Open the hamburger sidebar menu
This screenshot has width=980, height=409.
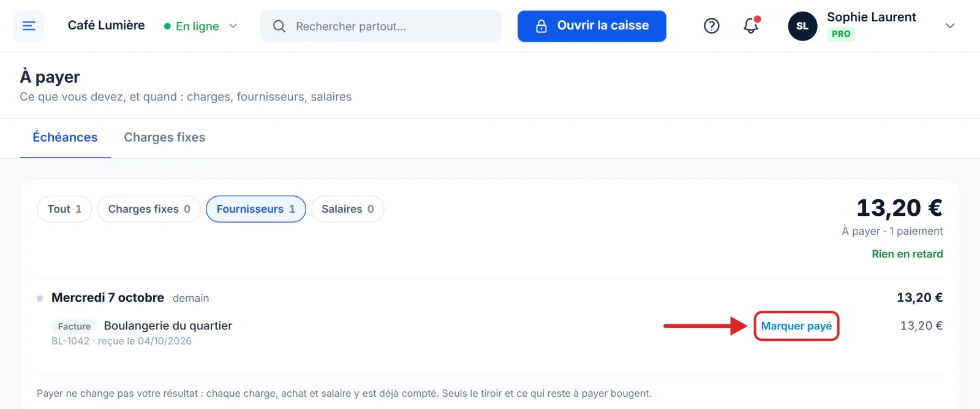pos(29,26)
